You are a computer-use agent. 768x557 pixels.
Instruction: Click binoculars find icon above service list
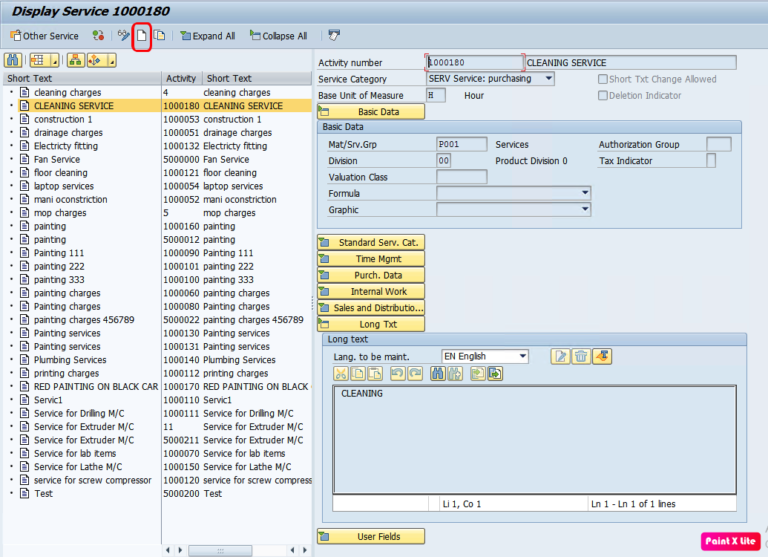pyautogui.click(x=13, y=60)
